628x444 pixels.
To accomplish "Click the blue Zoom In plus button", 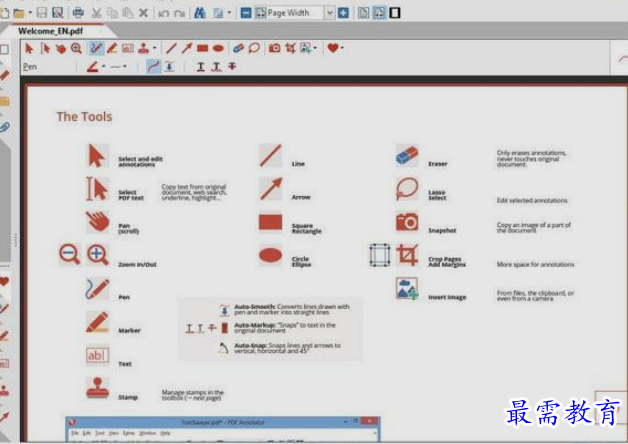I will point(343,13).
